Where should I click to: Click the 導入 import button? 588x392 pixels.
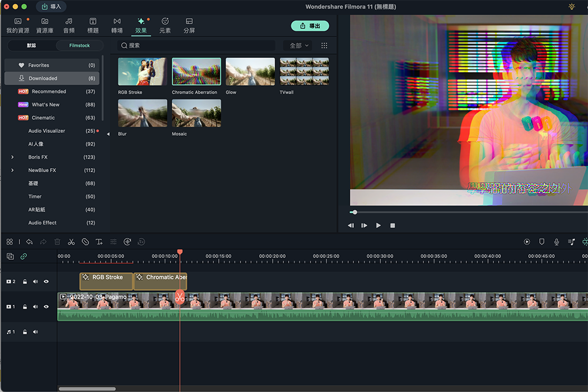(51, 6)
